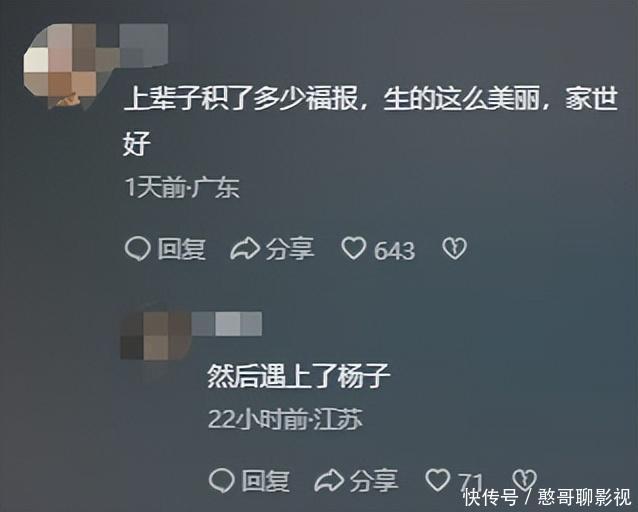Click the 快传号 憨哥聊影视 watermark
This screenshot has width=638, height=512.
548,497
